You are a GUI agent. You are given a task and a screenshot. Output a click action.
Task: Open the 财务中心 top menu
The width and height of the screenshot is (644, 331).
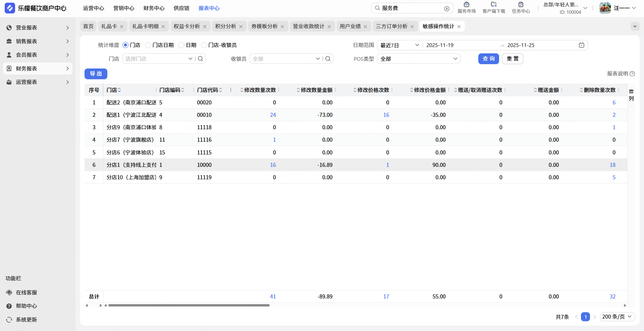pos(154,8)
